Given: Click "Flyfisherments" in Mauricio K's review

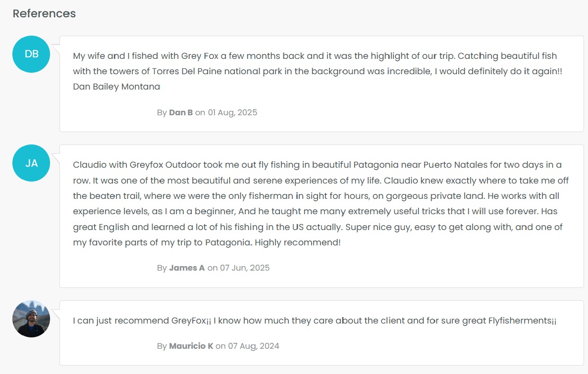Looking at the screenshot, I should (520, 321).
